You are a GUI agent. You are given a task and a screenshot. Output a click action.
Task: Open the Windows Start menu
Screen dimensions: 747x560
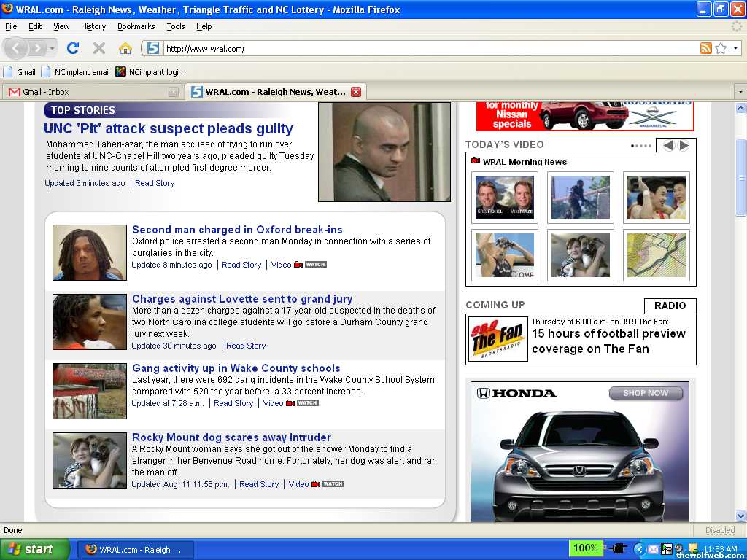[35, 549]
